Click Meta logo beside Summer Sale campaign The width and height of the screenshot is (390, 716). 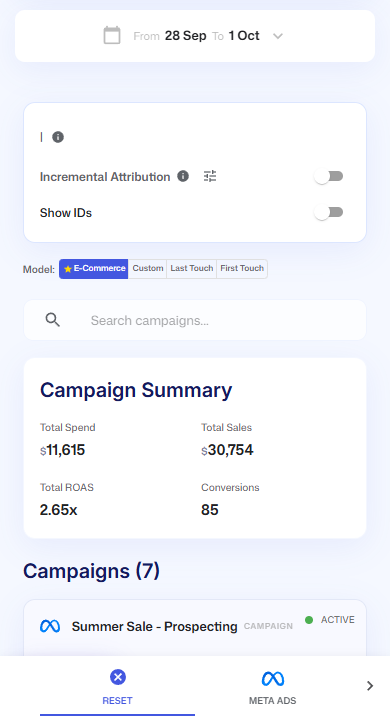click(50, 626)
